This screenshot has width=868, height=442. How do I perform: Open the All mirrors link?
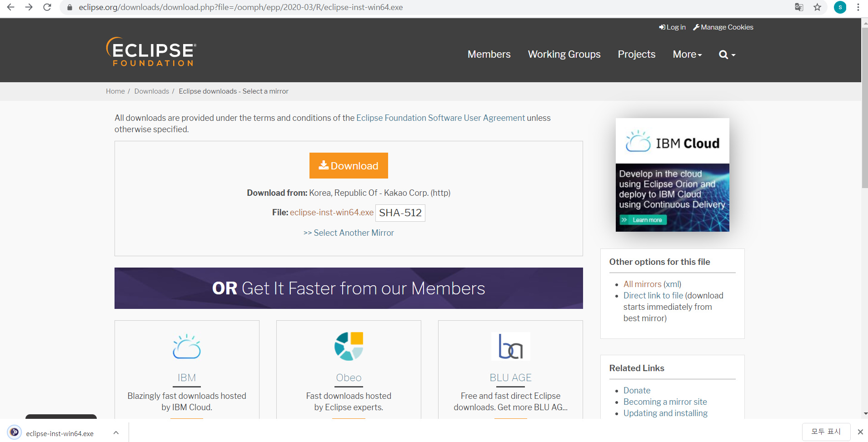(642, 284)
